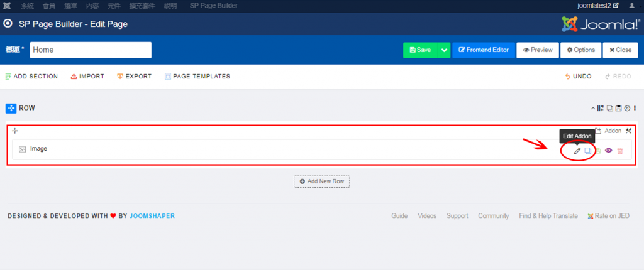The width and height of the screenshot is (644, 270).
Task: Click the column tools wrench icon
Action: (x=628, y=131)
